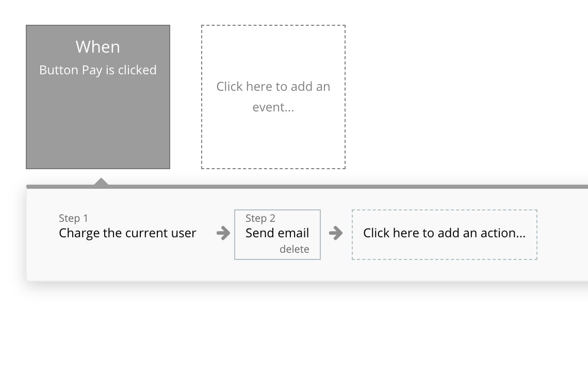This screenshot has width=588, height=392.
Task: Select the "Button Pay is clicked" event box
Action: point(98,97)
